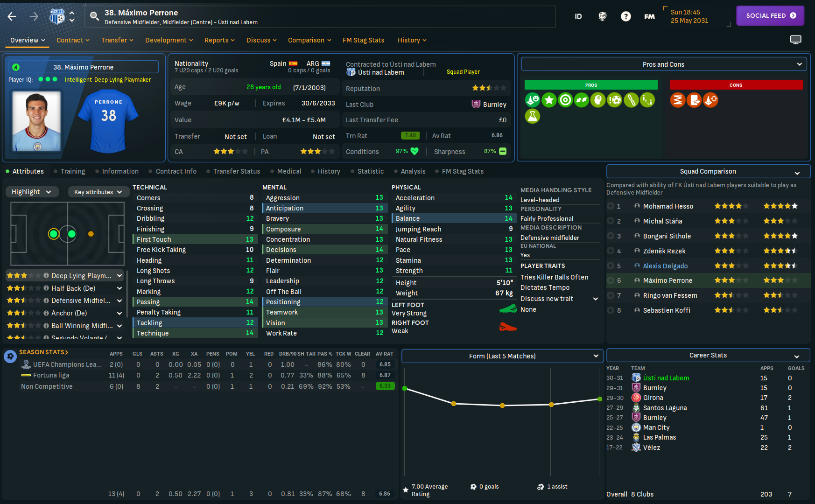
Task: Open the Ústí nad Labem contracted club link
Action: (x=380, y=72)
